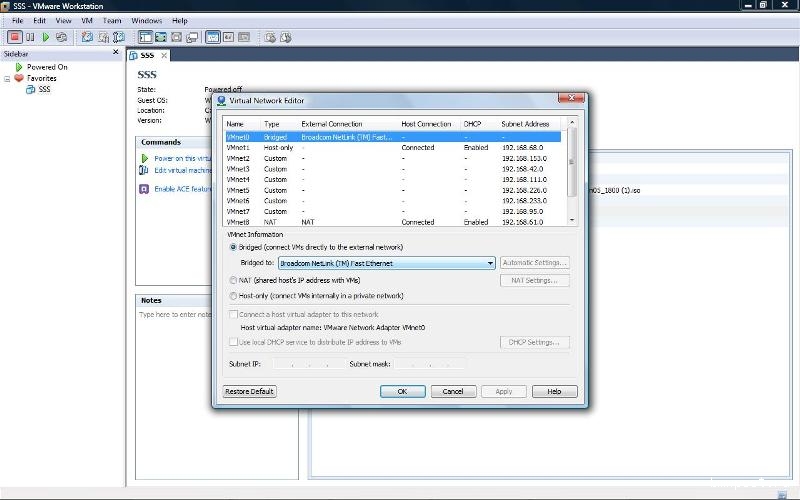Select the Bridged radio button
Viewport: 800px width, 500px height.
pos(234,246)
